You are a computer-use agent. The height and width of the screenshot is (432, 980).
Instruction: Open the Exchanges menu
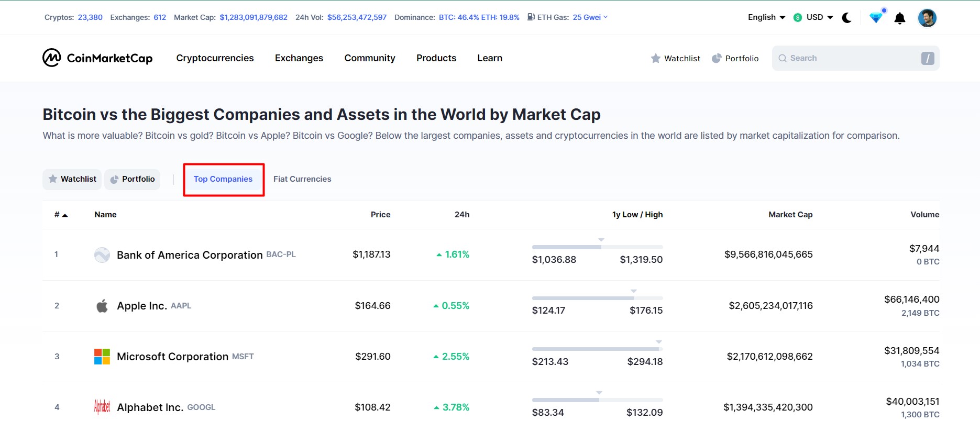299,58
